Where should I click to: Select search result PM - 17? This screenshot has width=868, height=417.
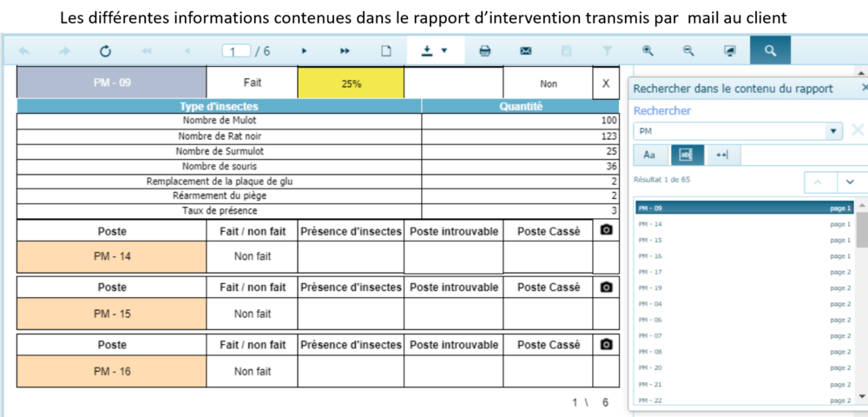coord(745,272)
